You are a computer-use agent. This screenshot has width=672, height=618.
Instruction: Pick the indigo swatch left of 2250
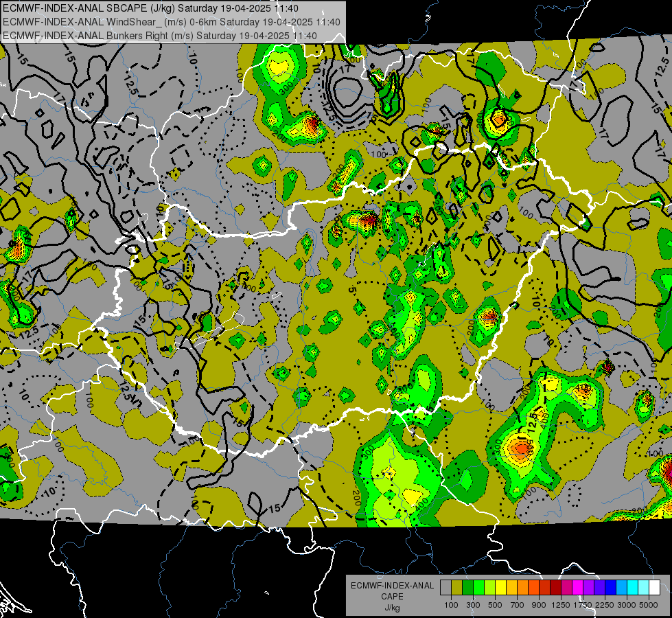[x=599, y=587]
